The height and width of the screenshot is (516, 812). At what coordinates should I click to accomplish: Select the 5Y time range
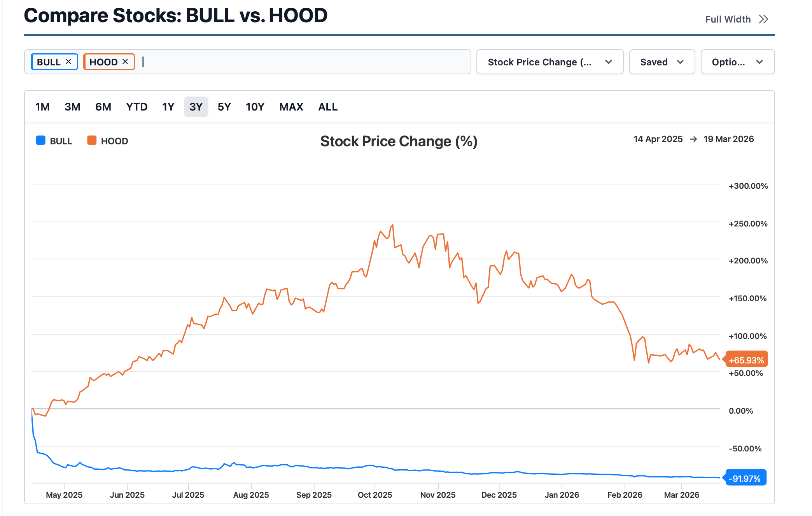pyautogui.click(x=224, y=107)
